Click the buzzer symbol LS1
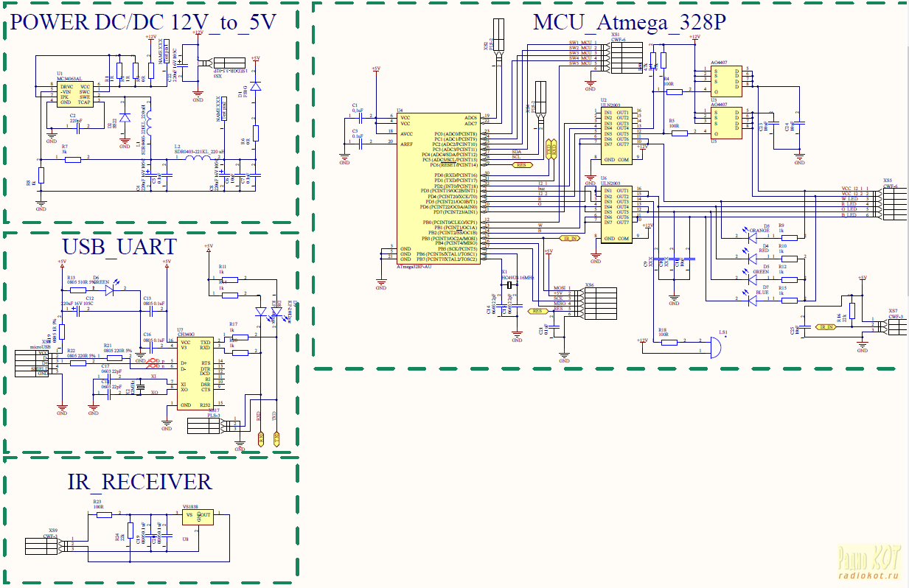 click(x=714, y=346)
